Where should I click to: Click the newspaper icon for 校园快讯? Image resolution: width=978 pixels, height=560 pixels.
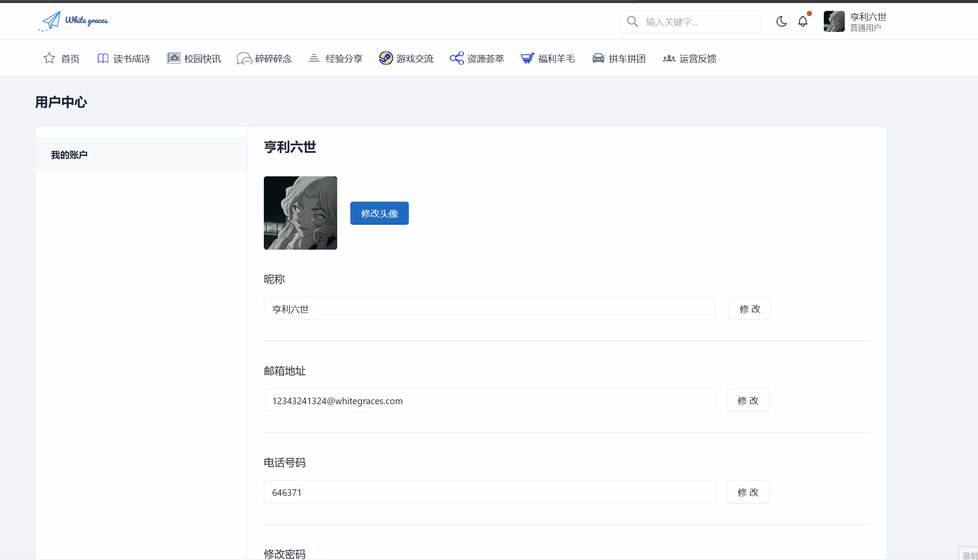coord(173,58)
